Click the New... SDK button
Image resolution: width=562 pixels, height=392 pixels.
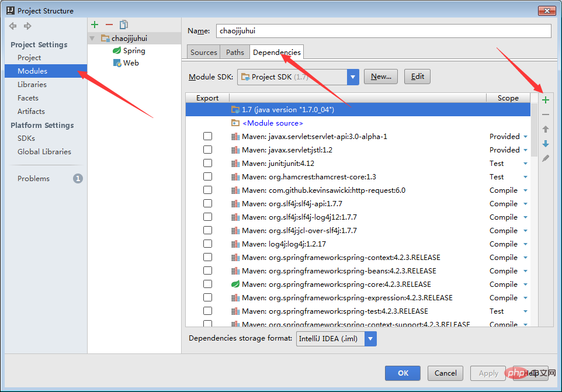pyautogui.click(x=381, y=77)
